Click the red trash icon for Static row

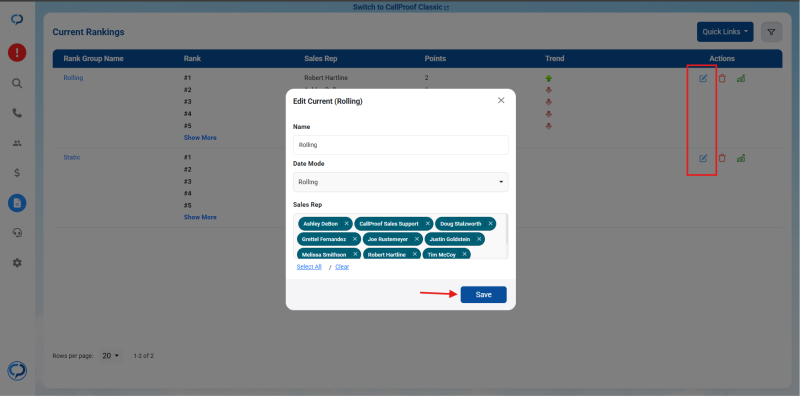pos(722,158)
